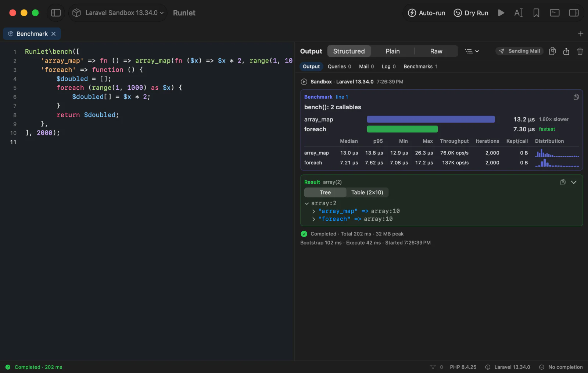Close the Benchmark tab

coord(53,34)
